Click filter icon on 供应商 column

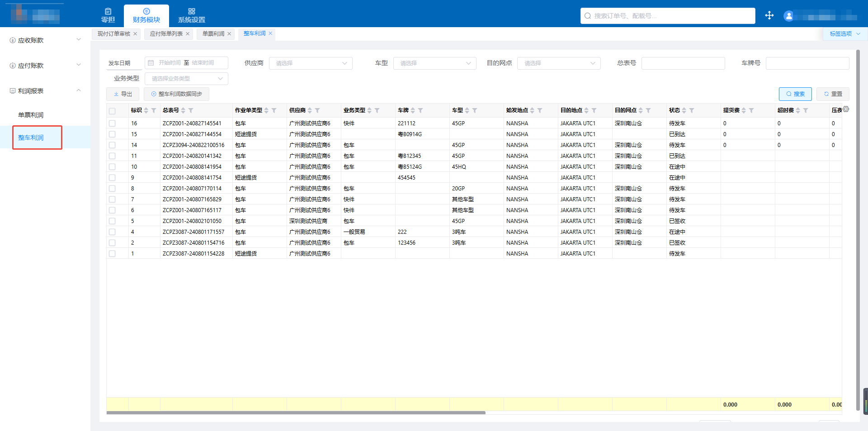(317, 110)
